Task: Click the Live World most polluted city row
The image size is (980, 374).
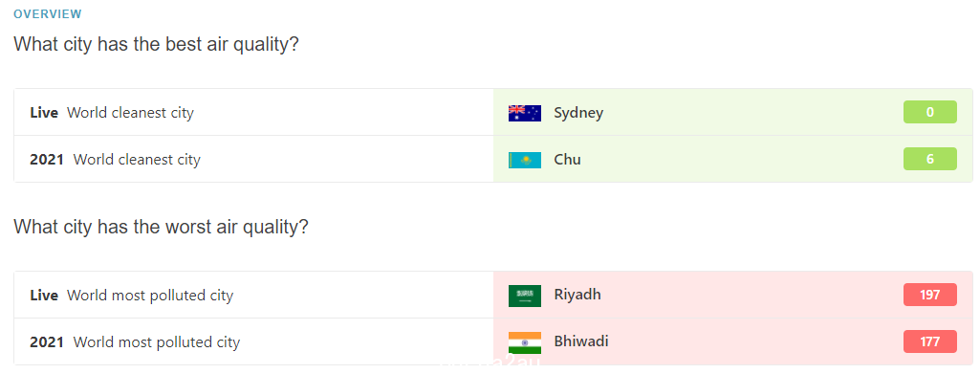Action: click(x=493, y=296)
